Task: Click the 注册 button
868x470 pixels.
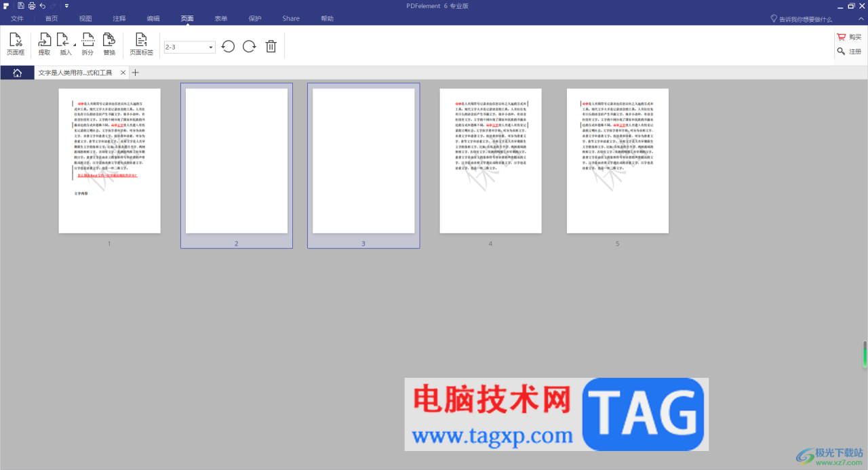Action: (x=850, y=52)
